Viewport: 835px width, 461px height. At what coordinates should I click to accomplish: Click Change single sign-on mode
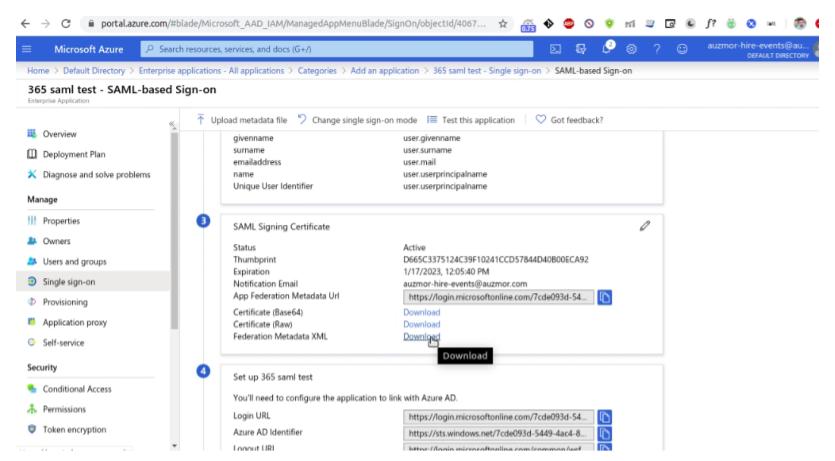[x=357, y=120]
